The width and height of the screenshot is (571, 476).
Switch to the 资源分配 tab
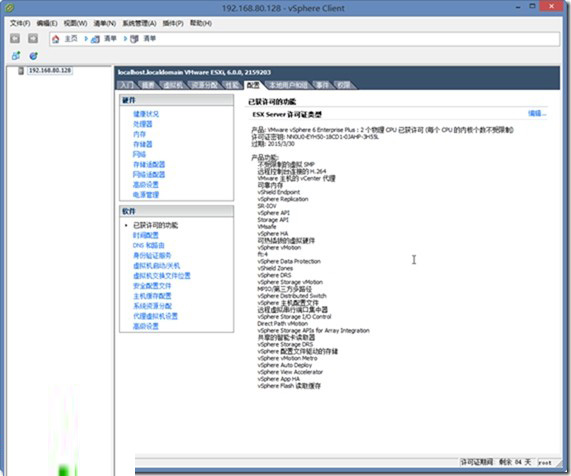coord(205,85)
